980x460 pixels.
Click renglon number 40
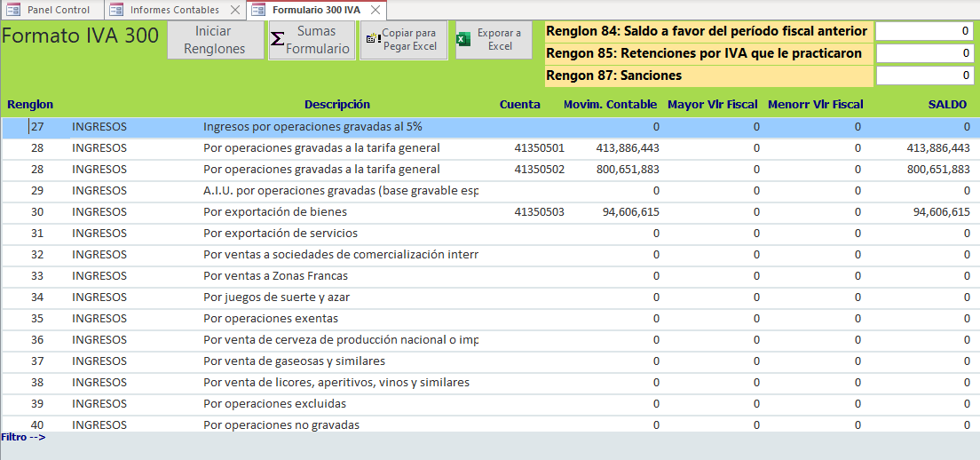click(x=37, y=424)
